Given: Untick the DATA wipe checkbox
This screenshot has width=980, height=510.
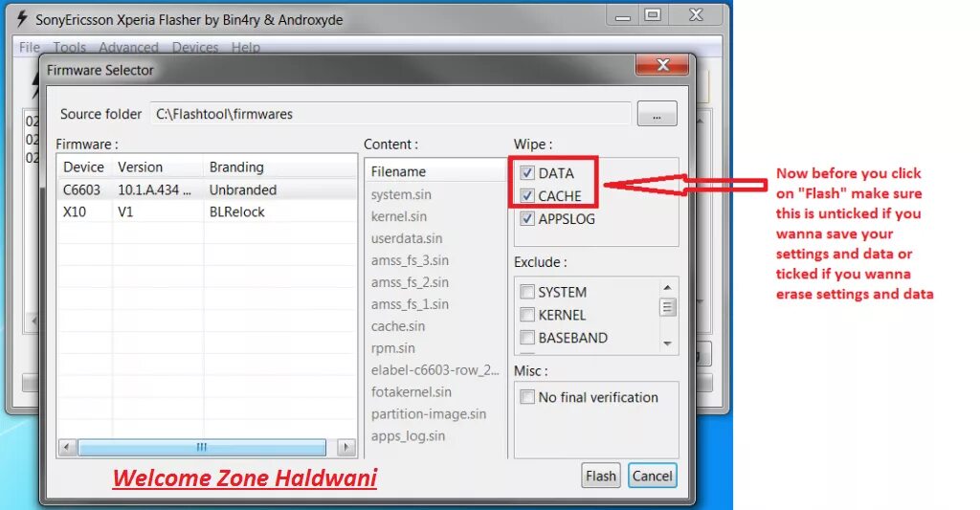Looking at the screenshot, I should pos(527,173).
